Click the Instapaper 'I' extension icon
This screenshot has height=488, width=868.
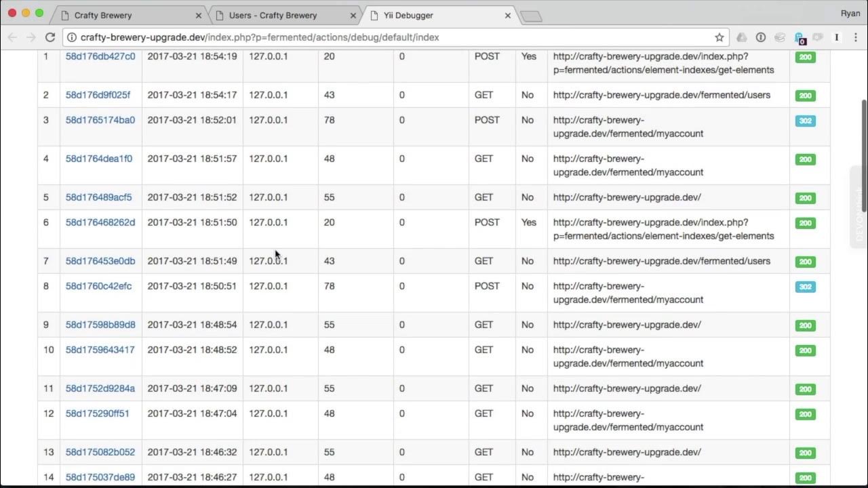(837, 37)
